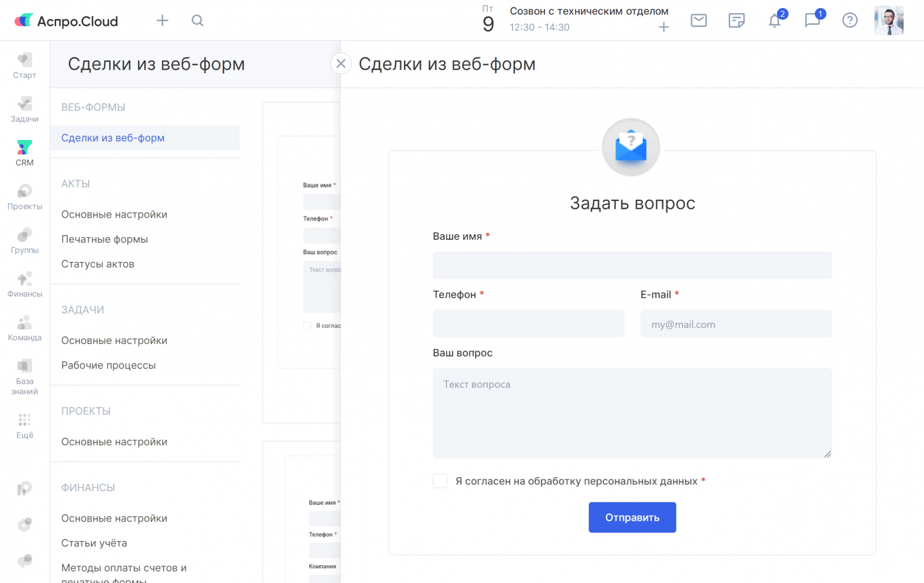This screenshot has height=583, width=924.
Task: Check the personal data consent checkbox
Action: (x=440, y=481)
